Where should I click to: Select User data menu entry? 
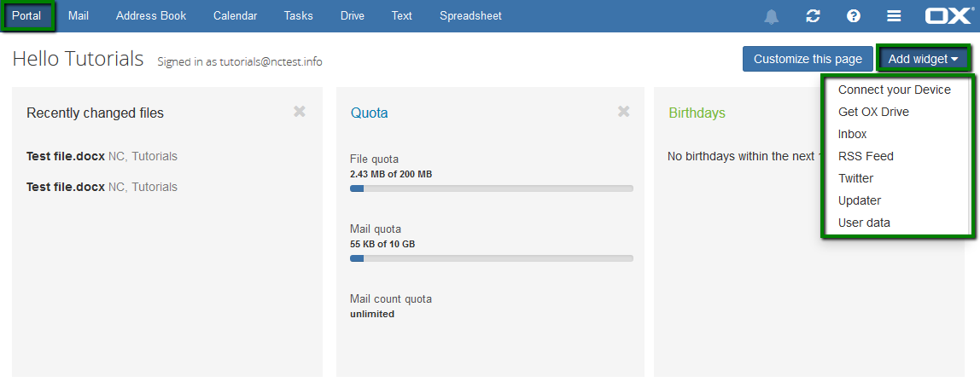[864, 223]
